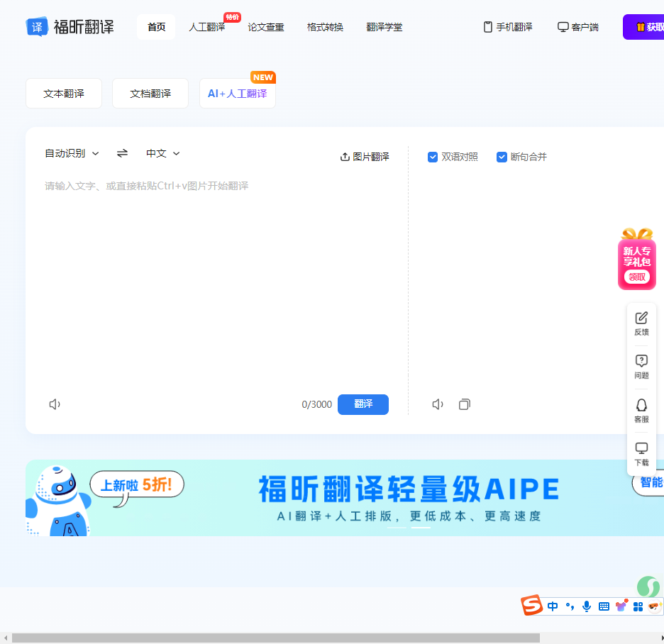Click the green floating assistant ball

coord(648,587)
